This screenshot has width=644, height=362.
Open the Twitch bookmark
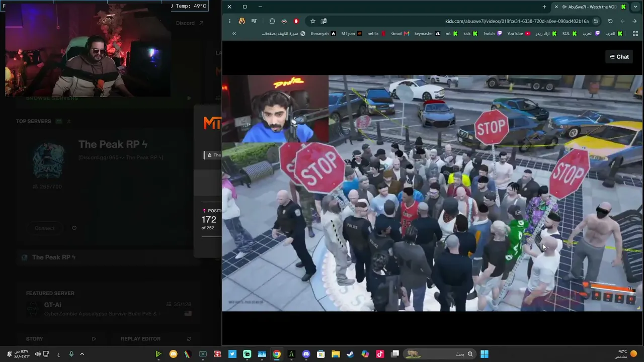pos(493,34)
